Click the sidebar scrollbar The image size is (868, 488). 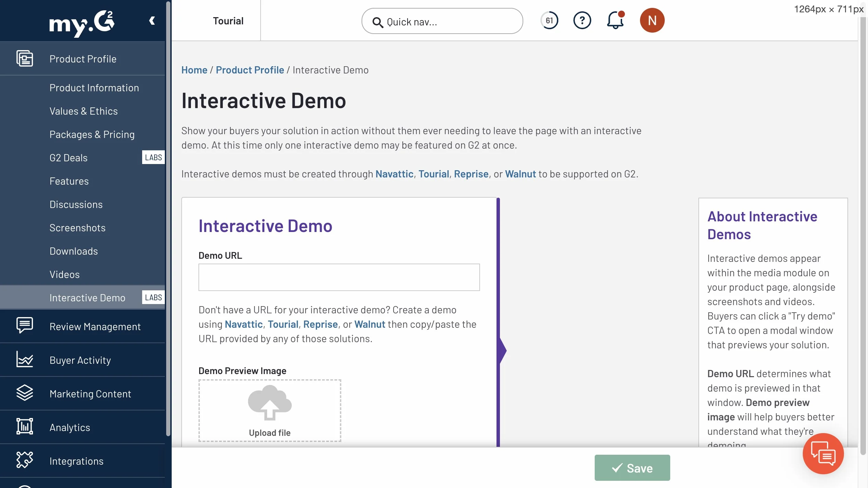[168, 218]
